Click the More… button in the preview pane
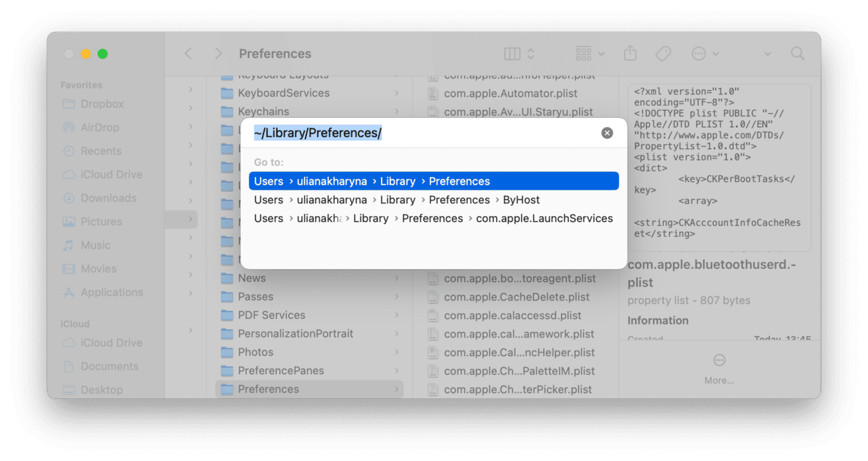 pos(719,369)
